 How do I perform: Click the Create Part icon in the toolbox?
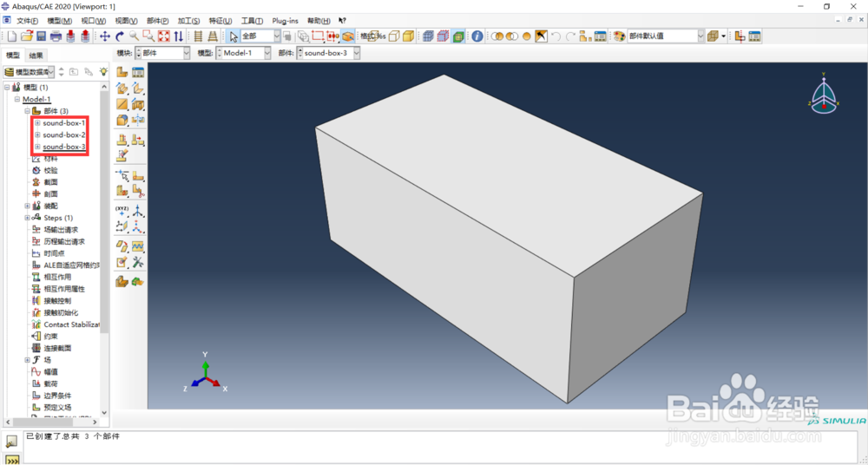click(x=122, y=72)
